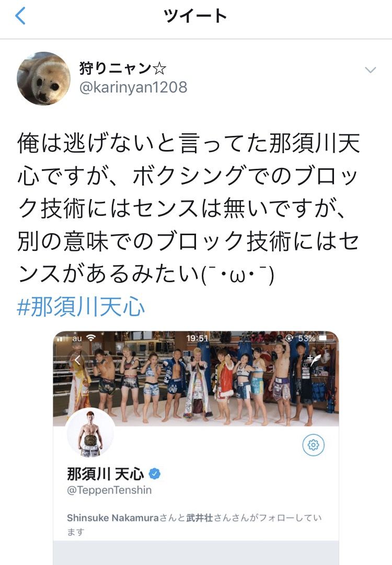
Task: Tap the settings gear icon in embedded profile
Action: (313, 445)
